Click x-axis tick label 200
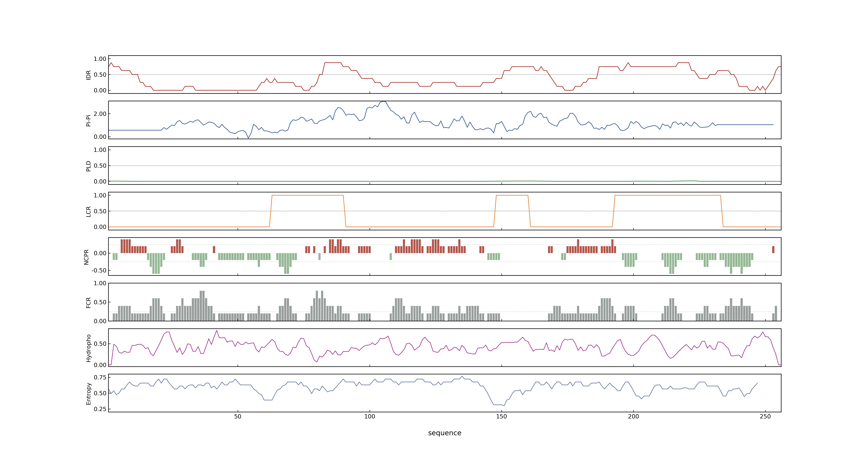868x463 pixels. pos(633,416)
